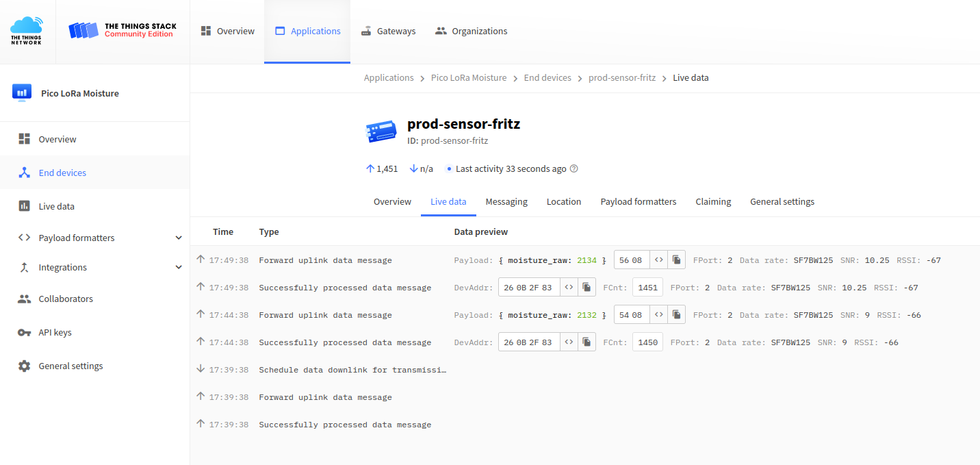Copy payload 56 08 to clipboard

(676, 260)
